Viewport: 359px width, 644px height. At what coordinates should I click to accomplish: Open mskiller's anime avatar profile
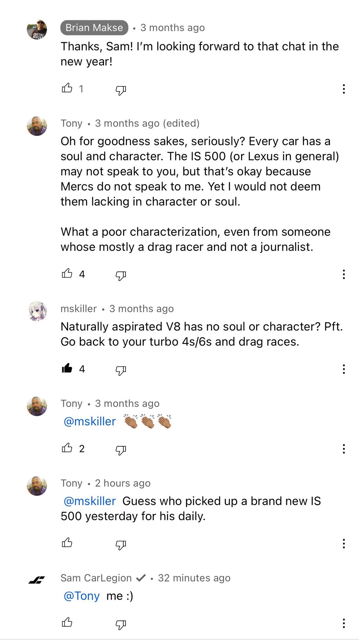point(38,311)
